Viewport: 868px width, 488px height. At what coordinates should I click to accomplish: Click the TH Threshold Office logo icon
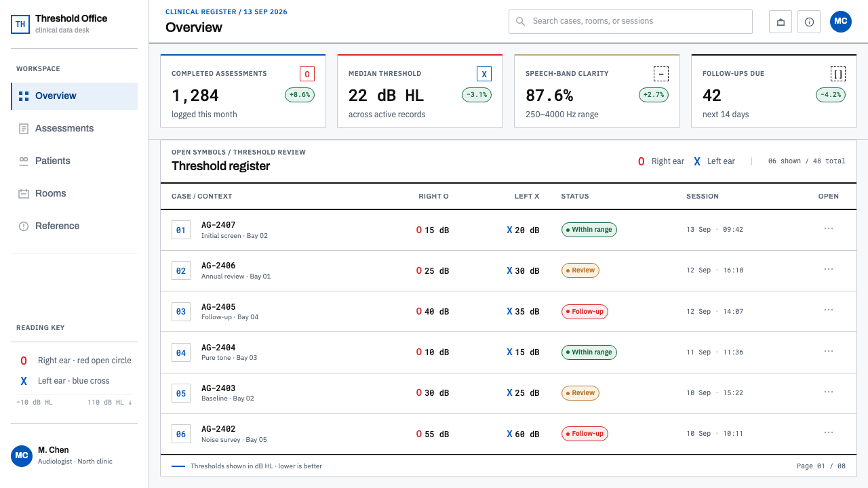pos(20,24)
